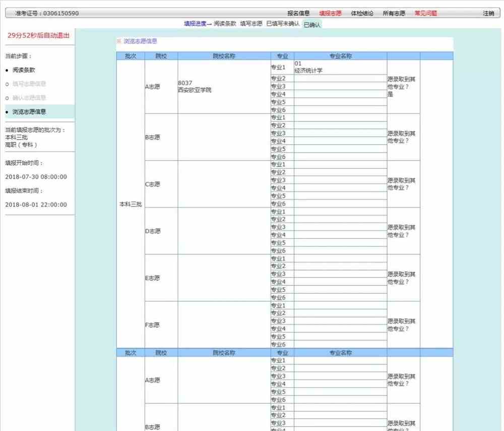
Task: Select the 已确认 progress tab
Action: click(312, 24)
